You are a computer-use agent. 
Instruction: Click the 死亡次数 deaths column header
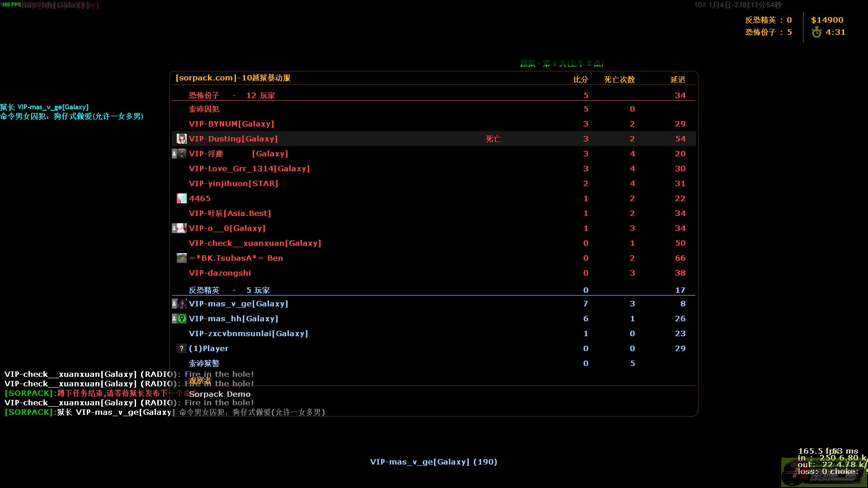click(619, 80)
